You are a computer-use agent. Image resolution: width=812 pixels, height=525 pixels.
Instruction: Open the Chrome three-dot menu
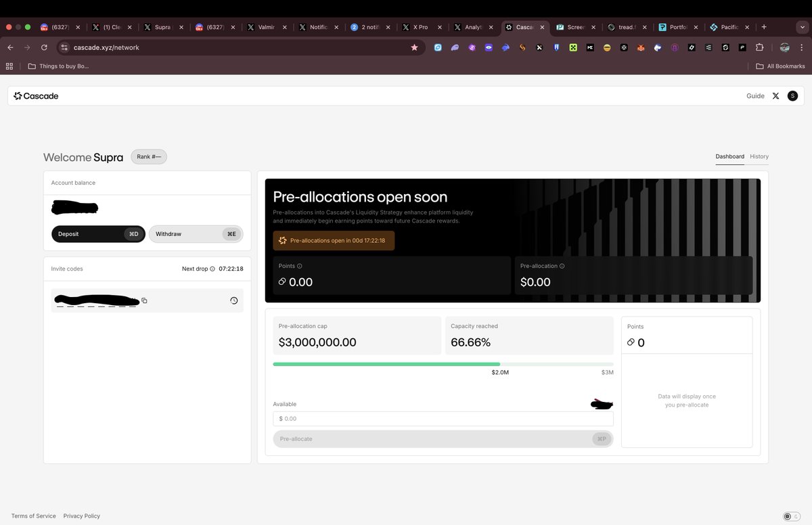(x=803, y=47)
